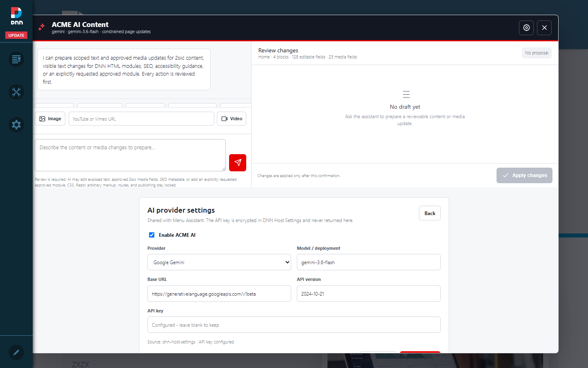Image resolution: width=588 pixels, height=368 pixels.
Task: Click 'Source: dnn-host-settings · API key configured' text
Action: (x=191, y=342)
